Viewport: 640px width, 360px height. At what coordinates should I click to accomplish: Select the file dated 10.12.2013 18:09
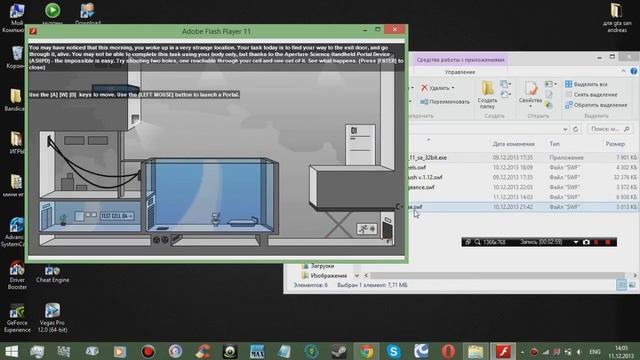(524, 167)
